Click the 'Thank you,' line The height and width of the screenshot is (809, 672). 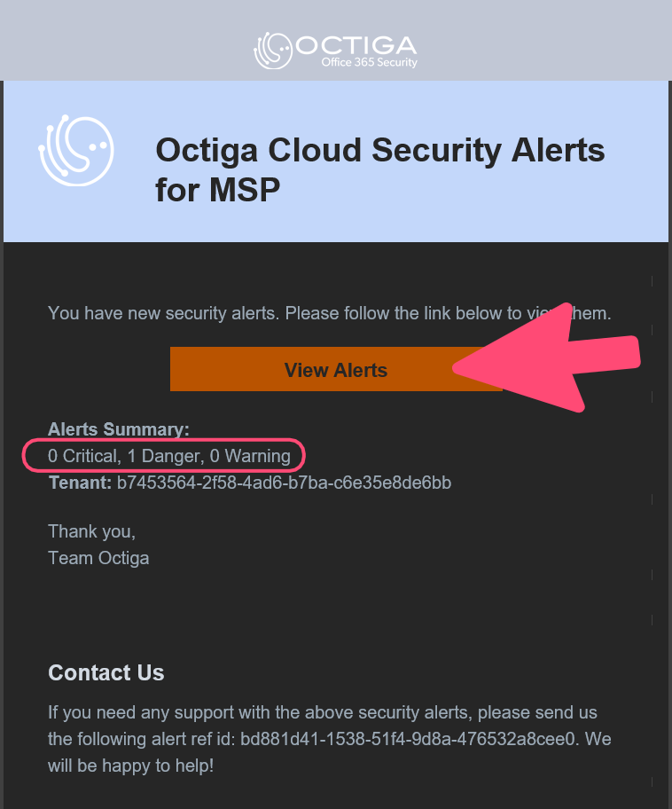coord(91,531)
